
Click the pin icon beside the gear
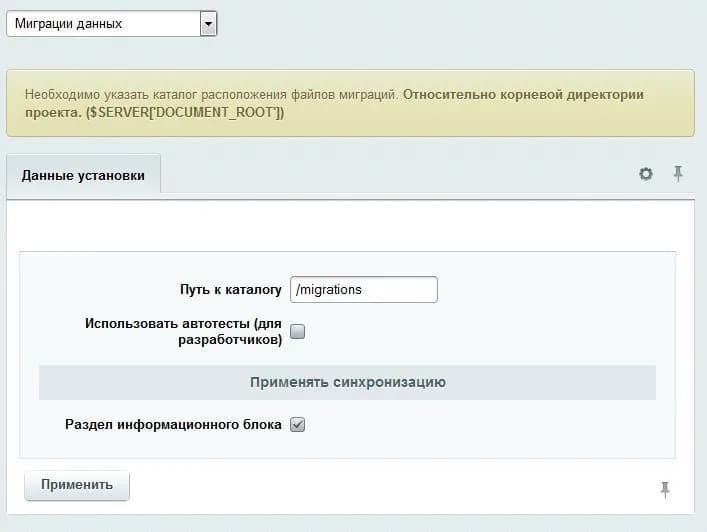(678, 174)
